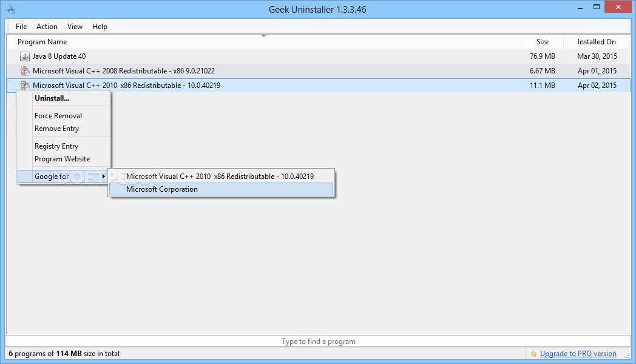Viewport: 636px width, 364px height.
Task: Open the Action menu
Action: pyautogui.click(x=47, y=26)
